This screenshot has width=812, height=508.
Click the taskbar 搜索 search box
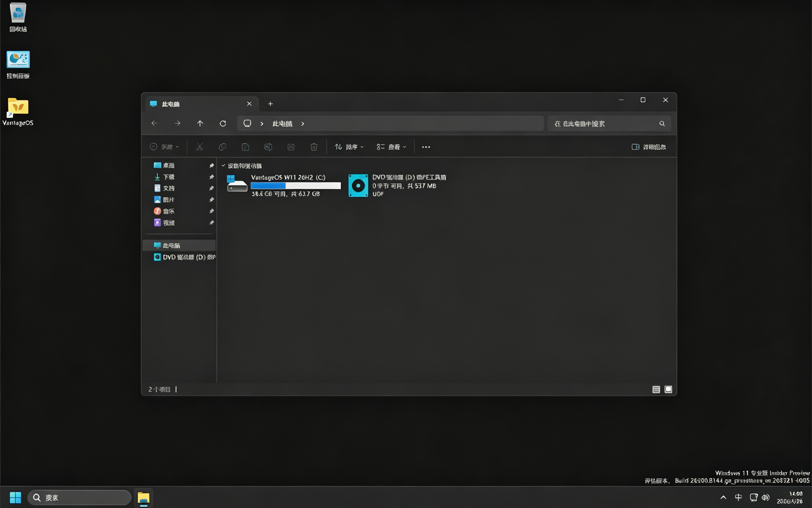pyautogui.click(x=80, y=497)
